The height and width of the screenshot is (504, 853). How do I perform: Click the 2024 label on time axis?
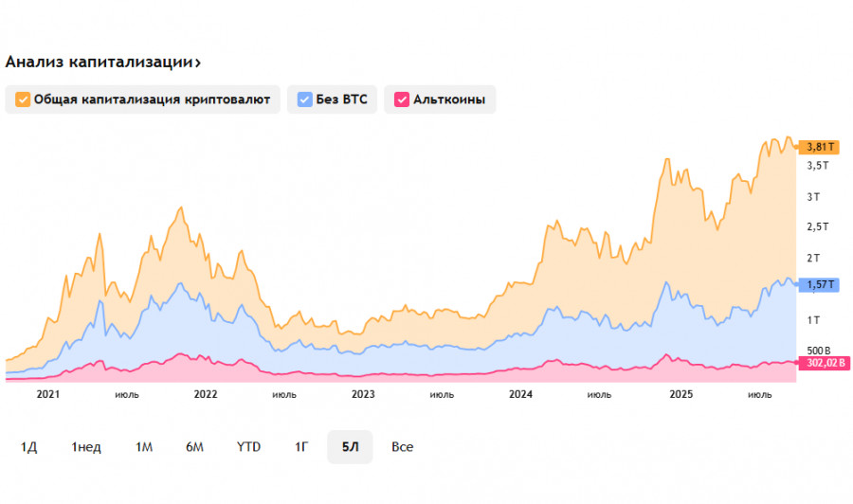(520, 394)
